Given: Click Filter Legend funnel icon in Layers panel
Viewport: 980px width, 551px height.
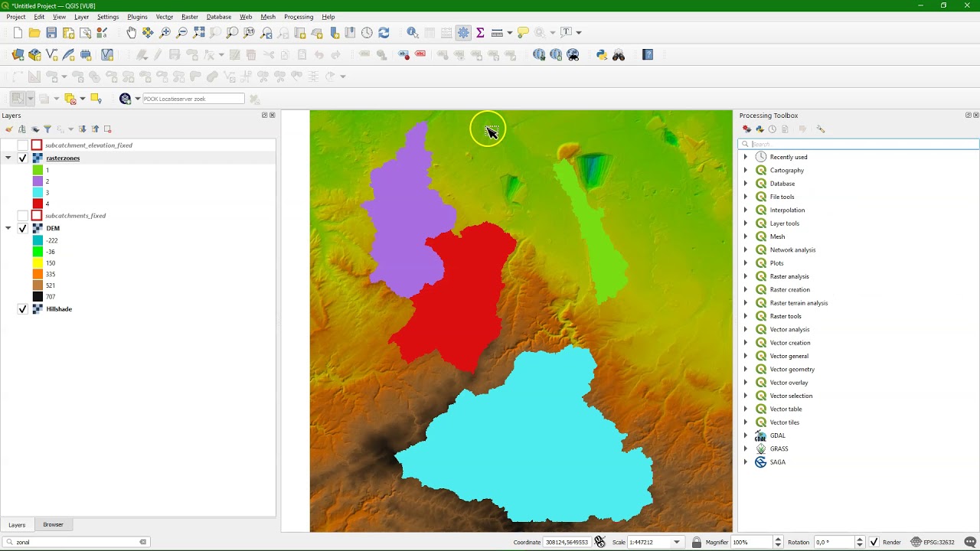Looking at the screenshot, I should pyautogui.click(x=47, y=129).
